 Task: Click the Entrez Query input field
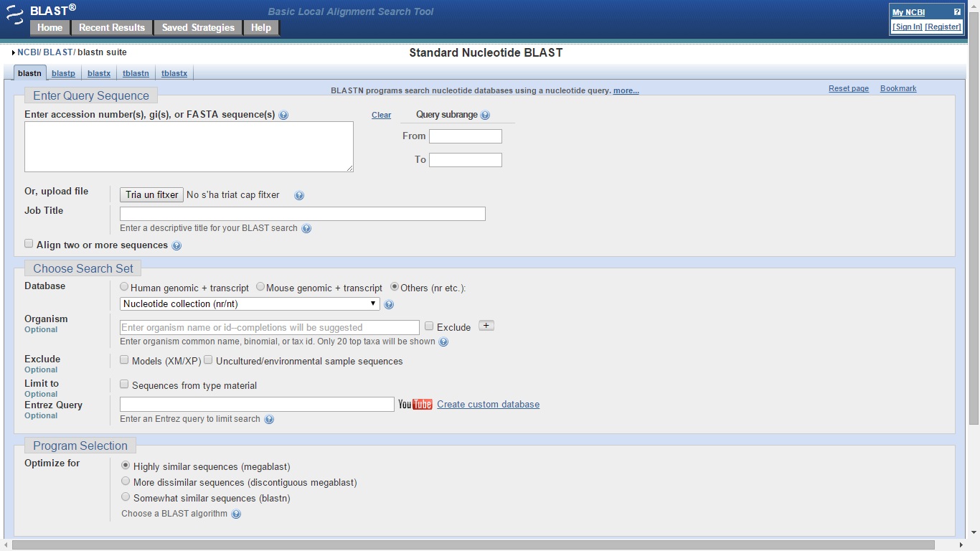coord(257,405)
